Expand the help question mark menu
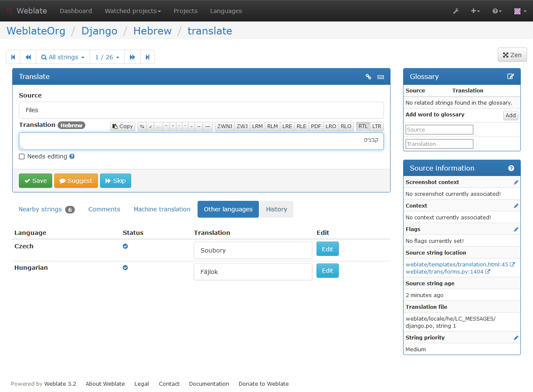This screenshot has height=392, width=533. (497, 11)
